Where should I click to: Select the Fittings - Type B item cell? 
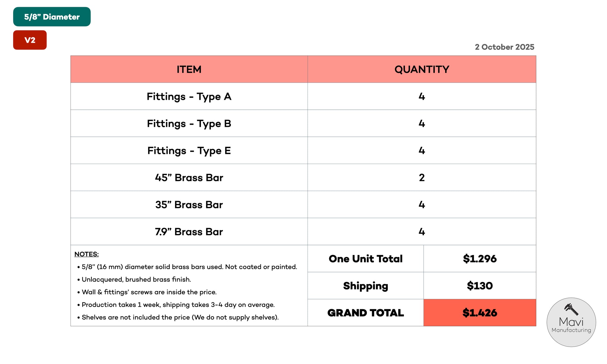(189, 124)
